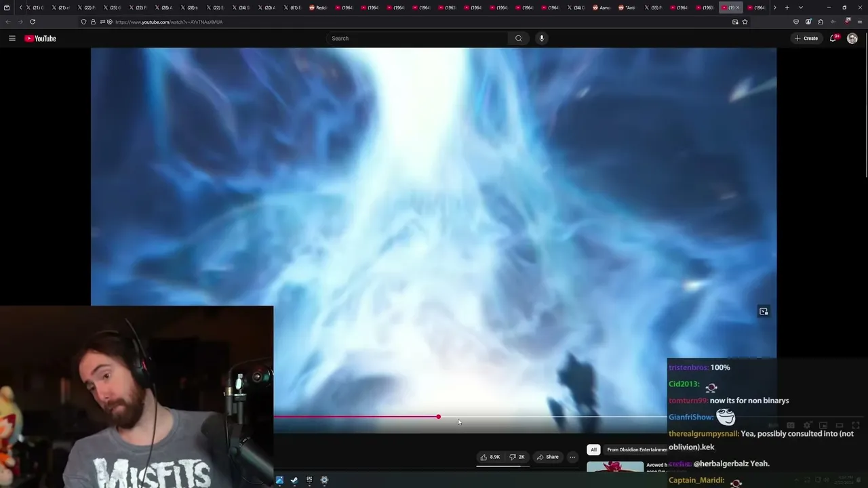The height and width of the screenshot is (488, 868).
Task: Pop out video with picture-in-picture icon
Action: [764, 311]
